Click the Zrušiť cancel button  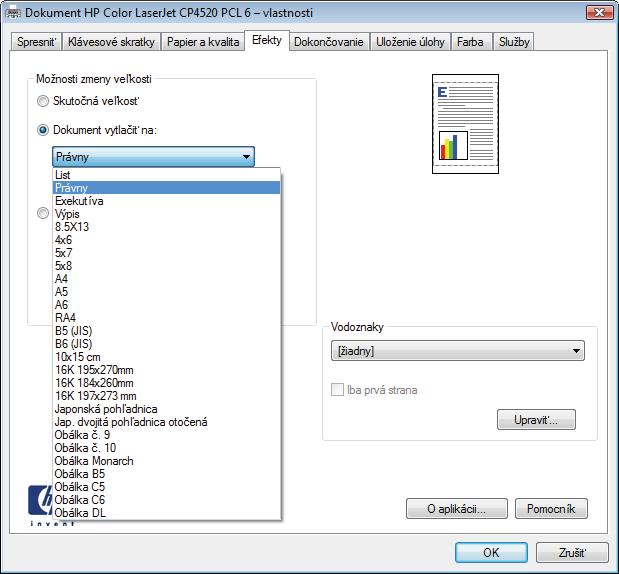point(572,552)
